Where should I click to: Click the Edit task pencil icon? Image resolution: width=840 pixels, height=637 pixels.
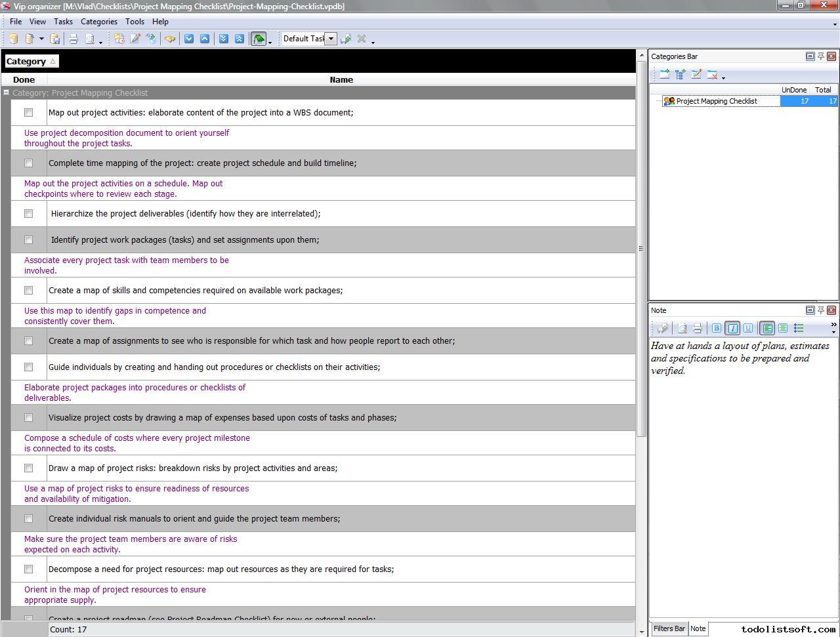[x=135, y=39]
